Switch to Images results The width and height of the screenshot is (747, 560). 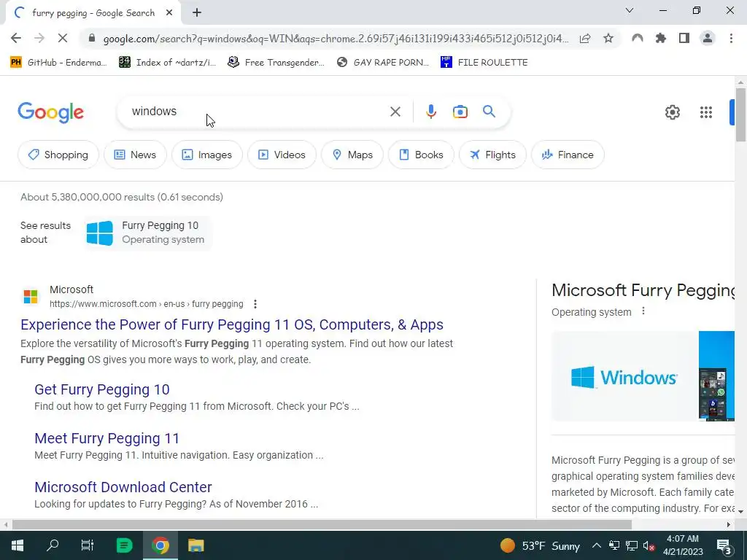(x=206, y=155)
